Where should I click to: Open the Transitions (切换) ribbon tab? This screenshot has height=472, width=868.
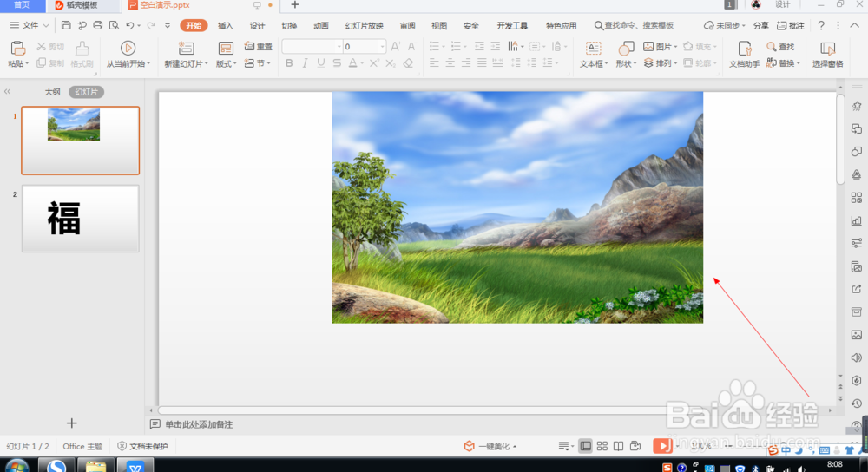click(289, 25)
